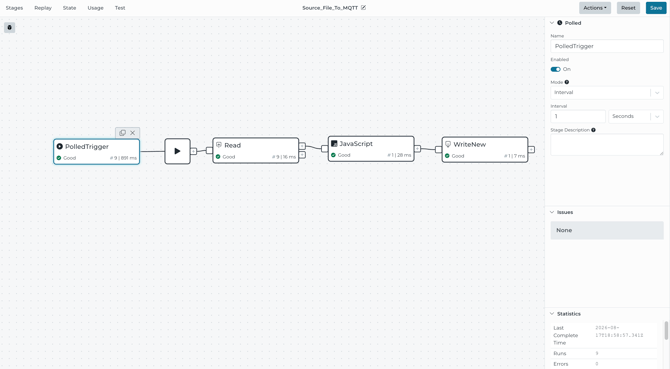
Task: Click the green Good status icon on WriteNew
Action: (x=447, y=156)
